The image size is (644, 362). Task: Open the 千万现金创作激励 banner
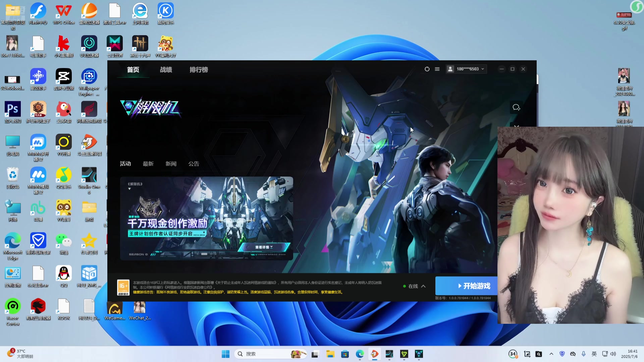click(x=207, y=219)
